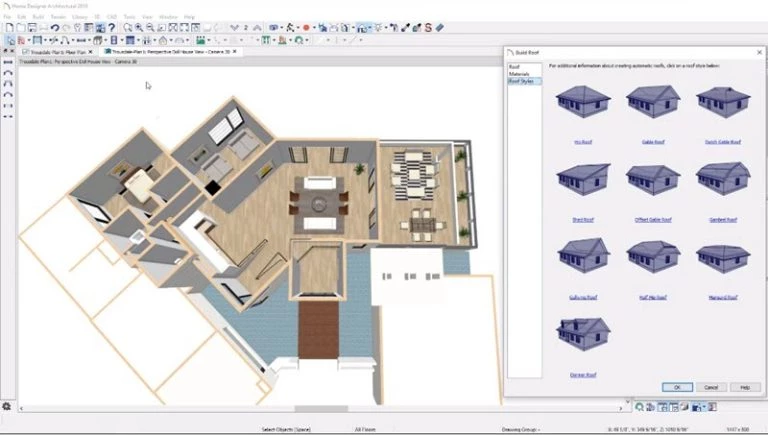
Task: Open the Build menu
Action: click(x=38, y=17)
